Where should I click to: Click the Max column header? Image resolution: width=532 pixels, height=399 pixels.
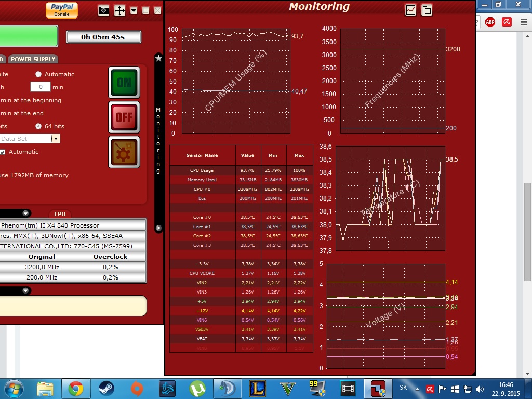299,155
